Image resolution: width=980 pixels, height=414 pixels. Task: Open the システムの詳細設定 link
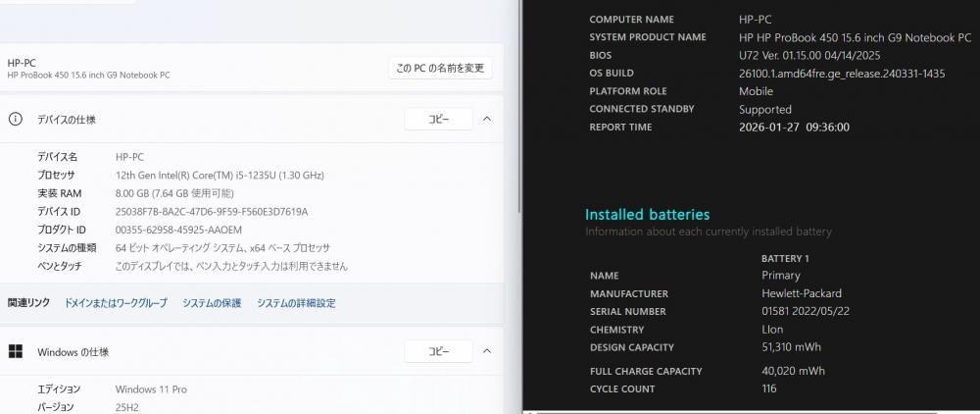(x=296, y=303)
